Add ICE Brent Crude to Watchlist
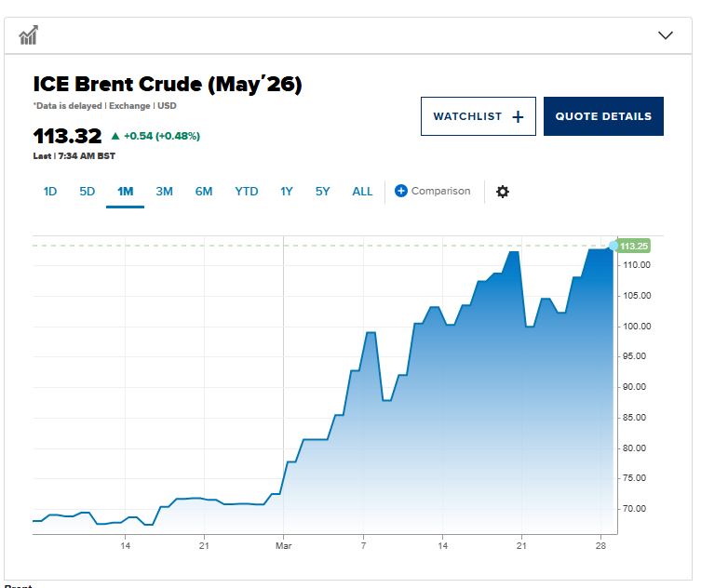Image resolution: width=701 pixels, height=588 pixels. coord(478,116)
